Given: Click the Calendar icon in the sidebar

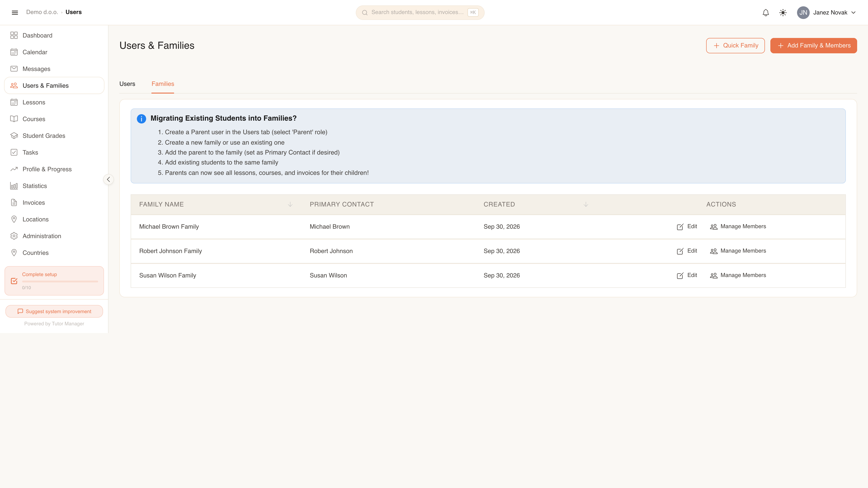Looking at the screenshot, I should (x=14, y=52).
